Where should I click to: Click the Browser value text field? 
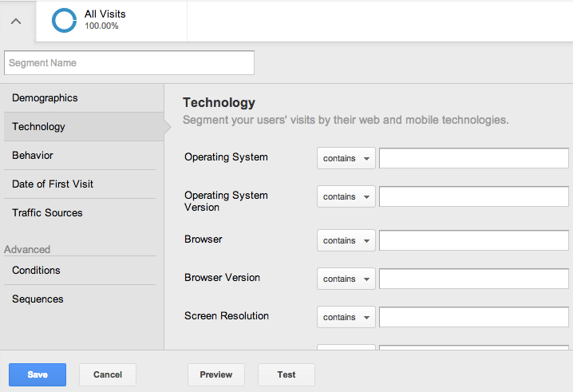point(474,240)
